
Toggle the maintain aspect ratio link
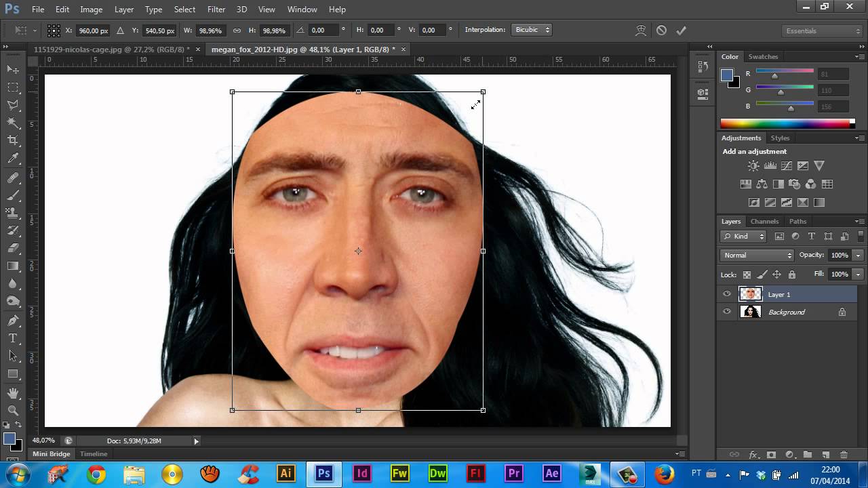237,30
